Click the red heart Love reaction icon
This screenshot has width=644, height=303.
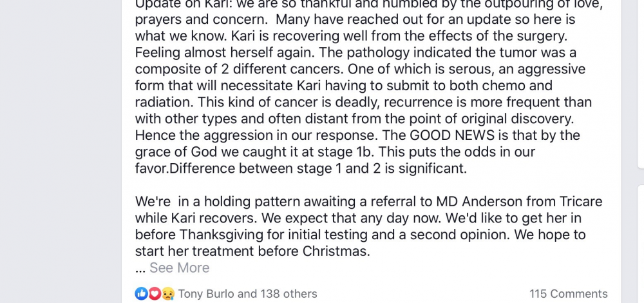pyautogui.click(x=154, y=293)
